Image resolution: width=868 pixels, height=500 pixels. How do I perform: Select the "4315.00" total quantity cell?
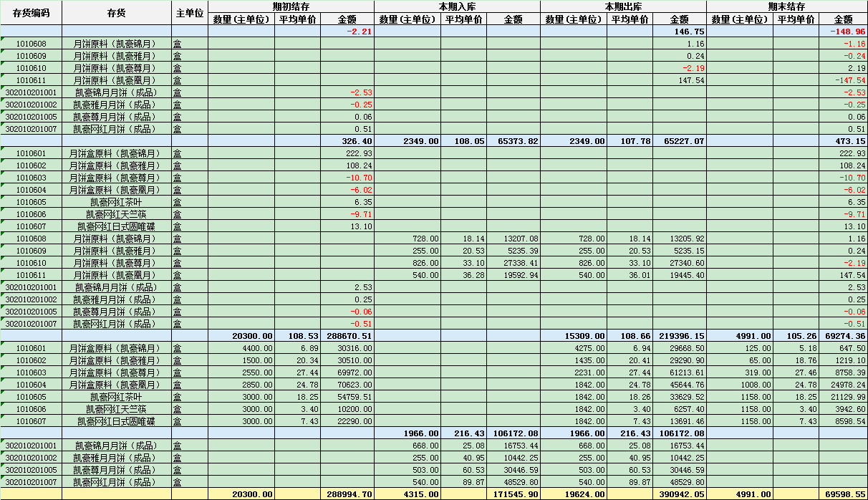[x=408, y=494]
